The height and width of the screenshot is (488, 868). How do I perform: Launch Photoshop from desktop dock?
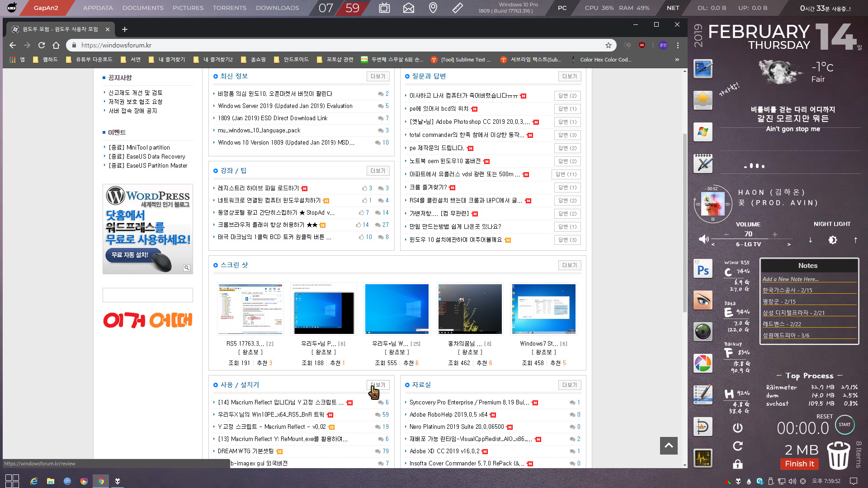coord(703,269)
